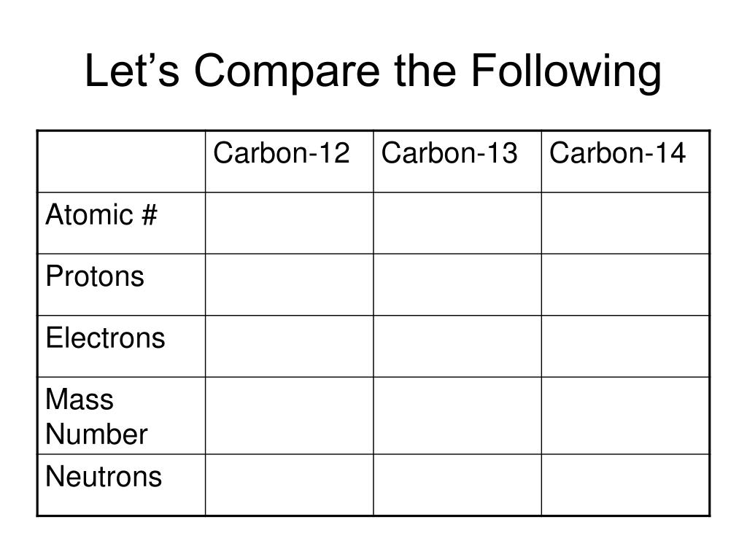
Task: Click the Protons row label
Action: click(95, 276)
